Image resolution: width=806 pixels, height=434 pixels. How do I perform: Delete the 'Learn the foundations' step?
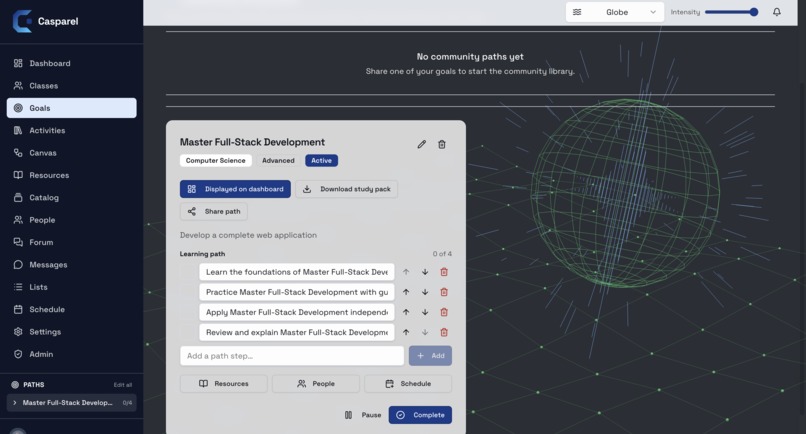tap(444, 272)
